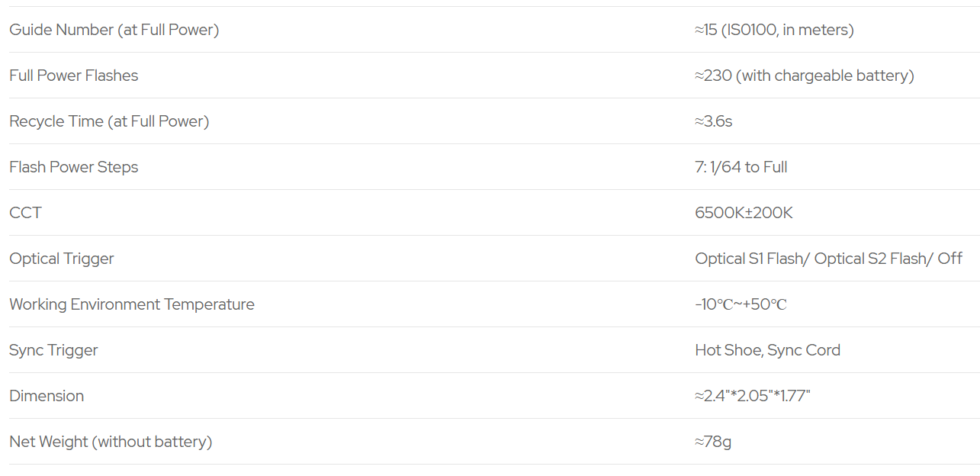Viewport: 980px width, 476px height.
Task: Click the ≈2.4"*2.05"*1.77" dimension value
Action: [x=752, y=396]
